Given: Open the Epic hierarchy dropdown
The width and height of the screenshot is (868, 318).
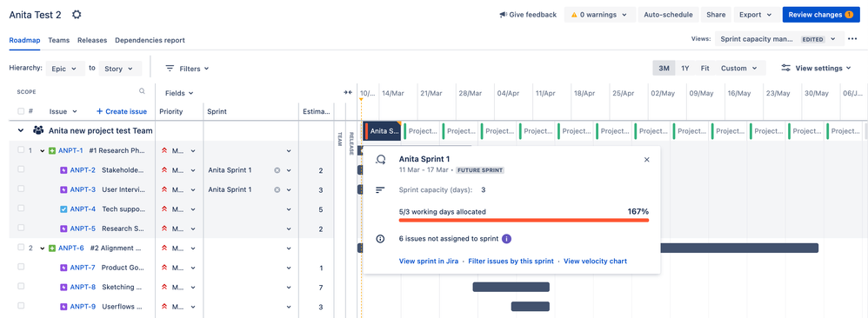Looking at the screenshot, I should [65, 69].
